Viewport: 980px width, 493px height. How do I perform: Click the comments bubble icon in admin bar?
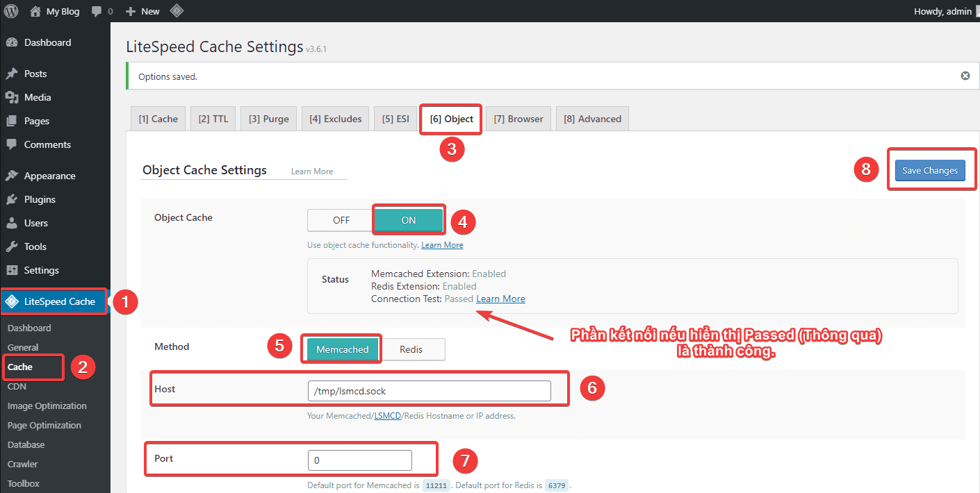[97, 11]
